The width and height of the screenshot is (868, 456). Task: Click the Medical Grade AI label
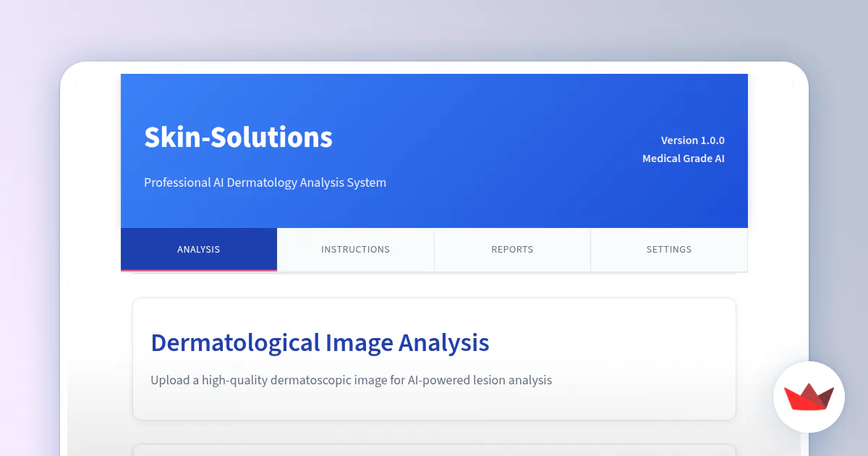[683, 158]
